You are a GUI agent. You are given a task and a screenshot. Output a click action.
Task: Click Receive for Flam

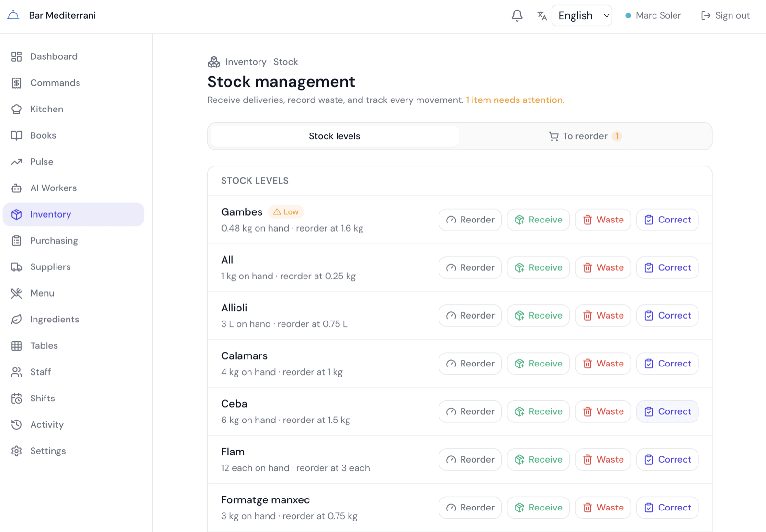(x=538, y=460)
